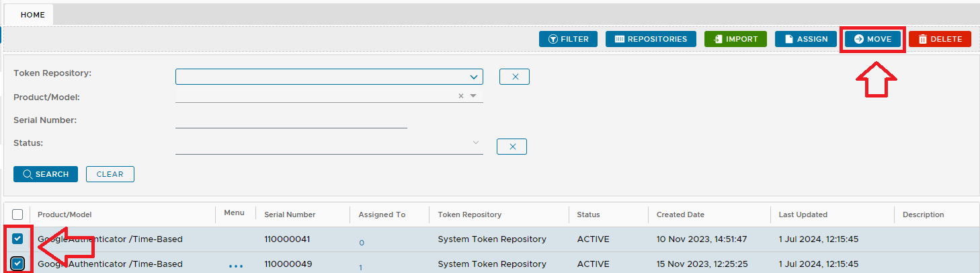Click the Search button

pyautogui.click(x=46, y=174)
